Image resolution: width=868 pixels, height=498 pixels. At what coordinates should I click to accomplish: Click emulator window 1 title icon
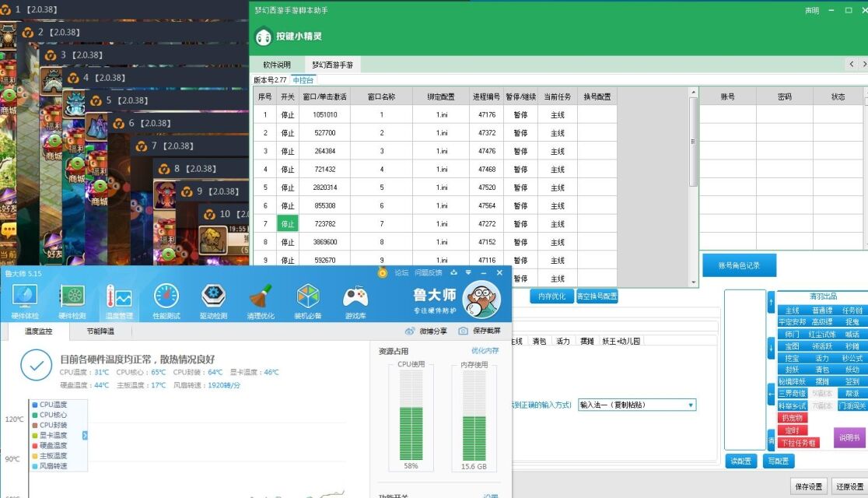point(5,9)
